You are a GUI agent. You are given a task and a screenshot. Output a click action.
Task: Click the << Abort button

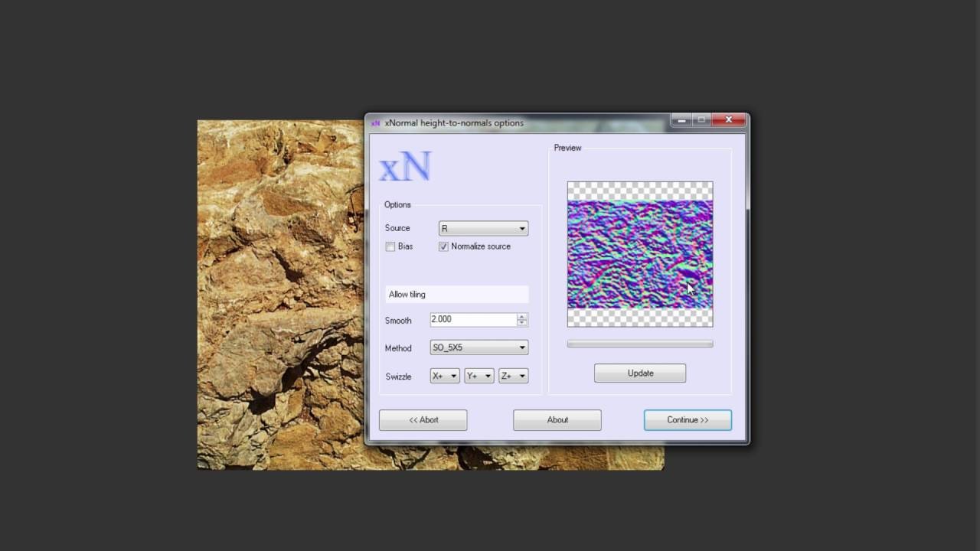tap(423, 420)
